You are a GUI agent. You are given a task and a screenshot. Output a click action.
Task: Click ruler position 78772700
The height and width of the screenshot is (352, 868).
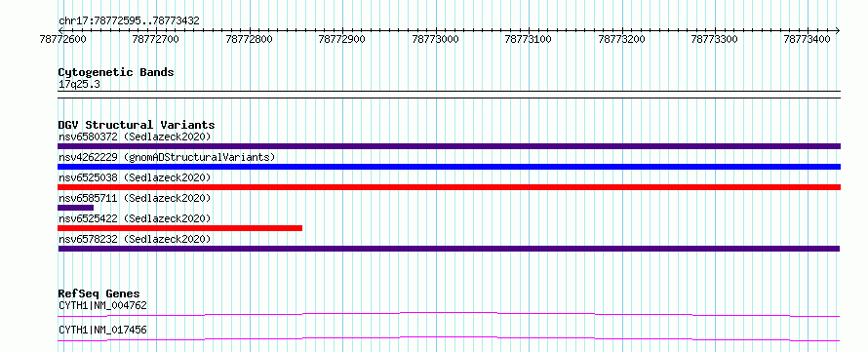point(156,39)
